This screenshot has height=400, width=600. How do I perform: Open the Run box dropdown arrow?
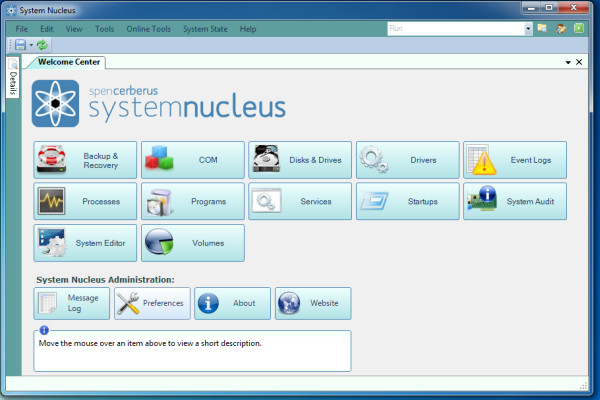point(528,29)
